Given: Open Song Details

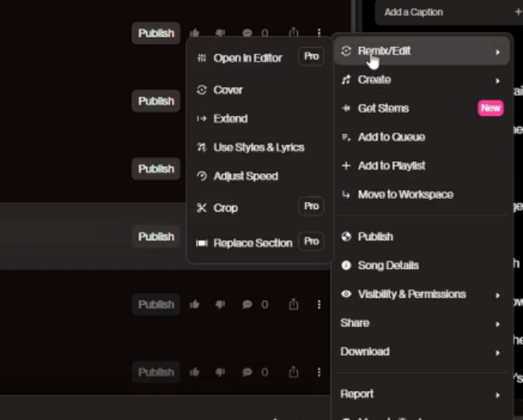Looking at the screenshot, I should point(388,265).
